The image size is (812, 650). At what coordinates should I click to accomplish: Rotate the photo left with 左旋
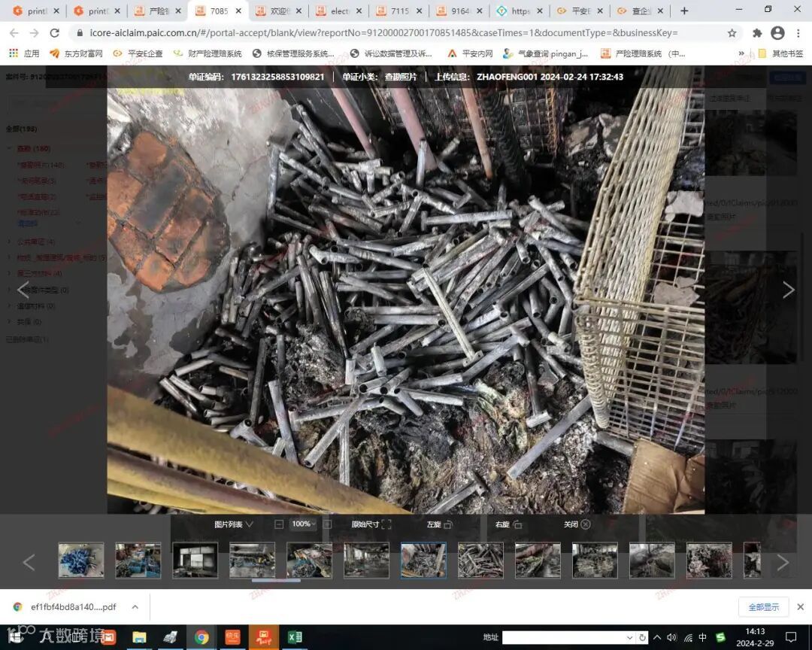[439, 524]
